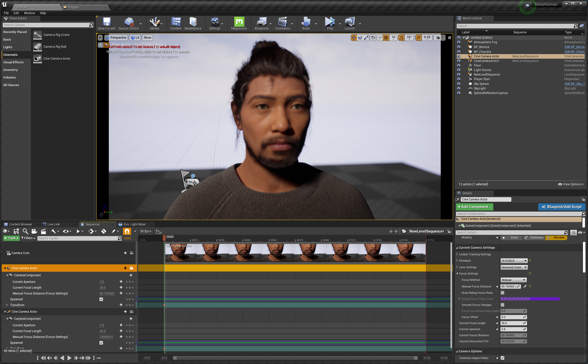The height and width of the screenshot is (364, 588).
Task: Click the Megascans toolbar icon
Action: click(239, 22)
